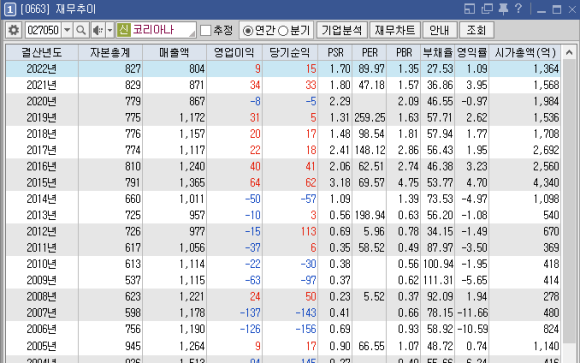Screen dimensions: 580x363
Task: Select the 2020년 row
Action: 283,101
